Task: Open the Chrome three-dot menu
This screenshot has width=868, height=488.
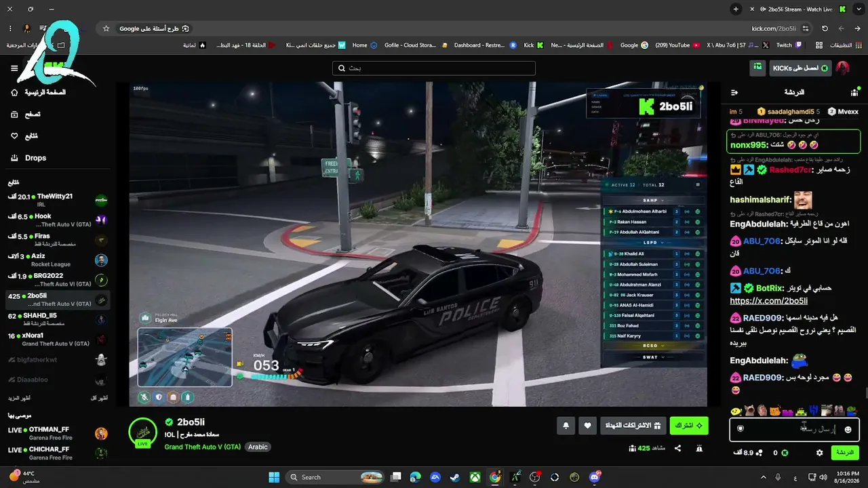Action: point(10,28)
